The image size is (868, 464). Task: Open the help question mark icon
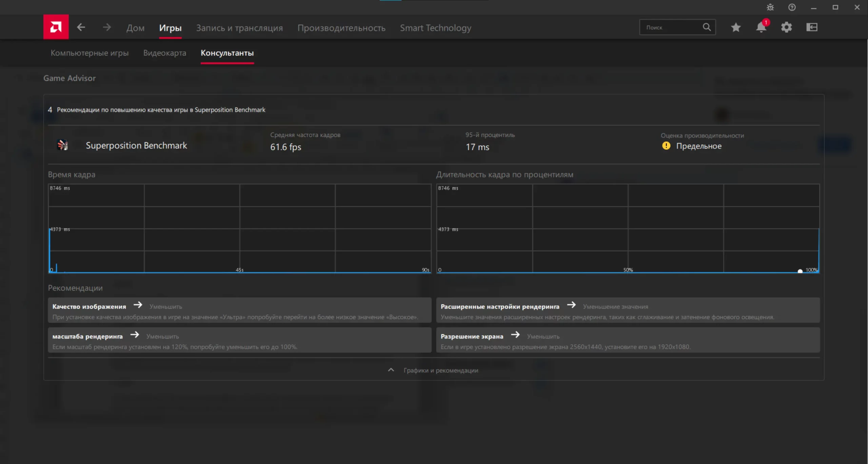coord(792,7)
